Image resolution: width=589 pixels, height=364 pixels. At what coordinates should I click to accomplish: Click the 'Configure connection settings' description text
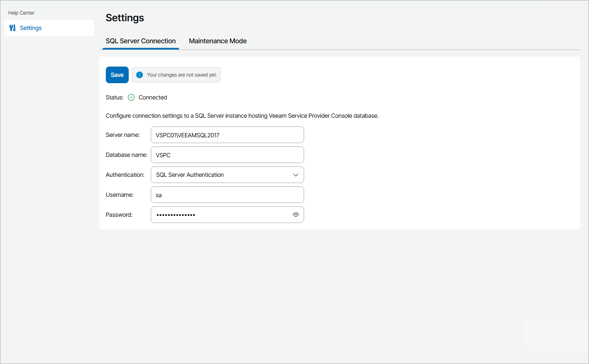coord(242,116)
